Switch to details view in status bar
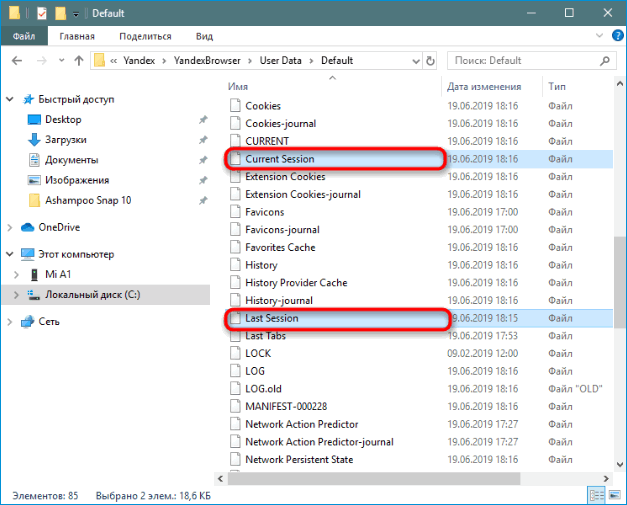Viewport: 627px width, 505px height. (595, 495)
